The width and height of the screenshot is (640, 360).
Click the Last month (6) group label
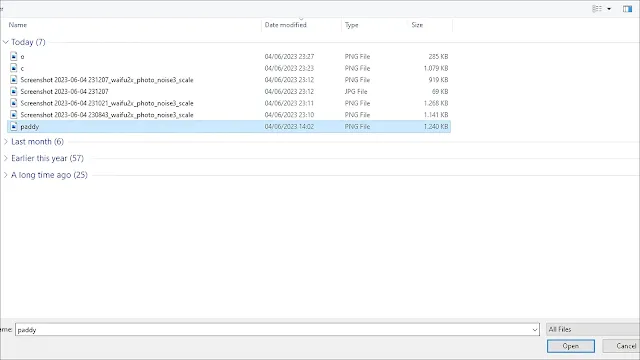click(x=38, y=142)
